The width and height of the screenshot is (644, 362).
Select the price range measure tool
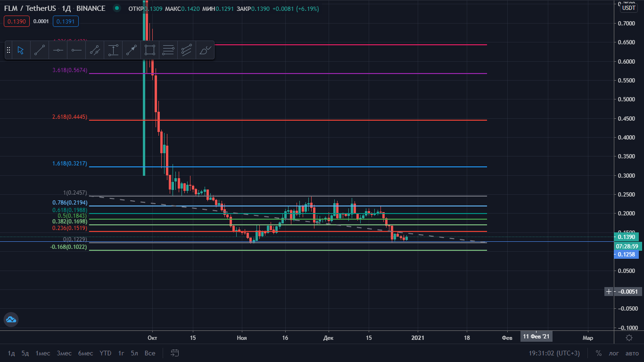coord(113,50)
